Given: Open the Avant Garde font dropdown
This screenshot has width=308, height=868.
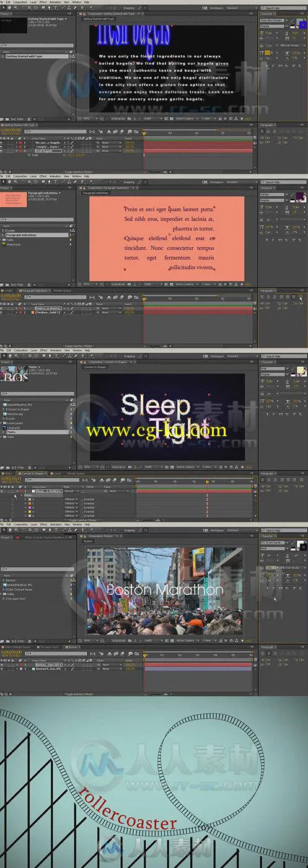Looking at the screenshot, I should 273,543.
